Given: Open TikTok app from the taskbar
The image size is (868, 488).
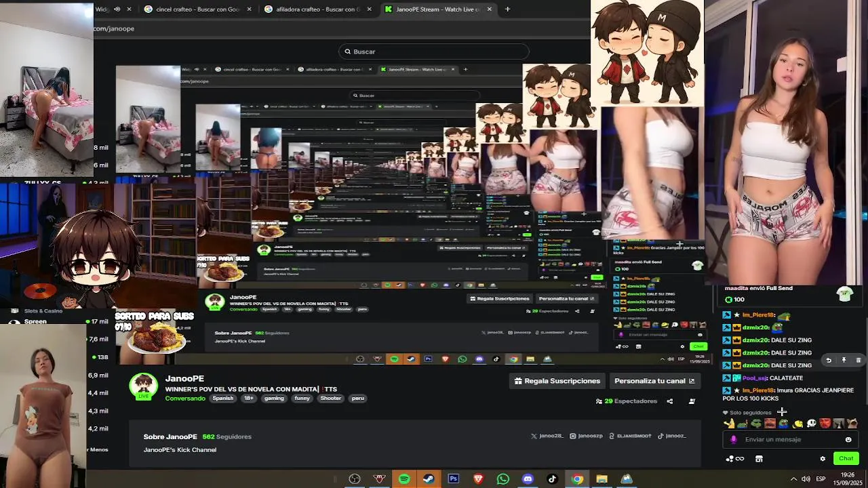Looking at the screenshot, I should [x=552, y=479].
